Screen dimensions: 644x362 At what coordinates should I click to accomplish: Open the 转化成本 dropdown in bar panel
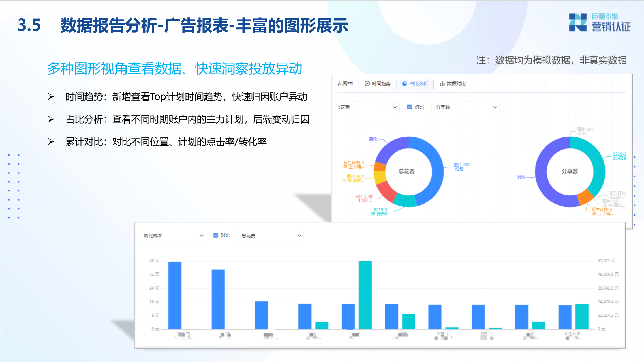click(173, 235)
